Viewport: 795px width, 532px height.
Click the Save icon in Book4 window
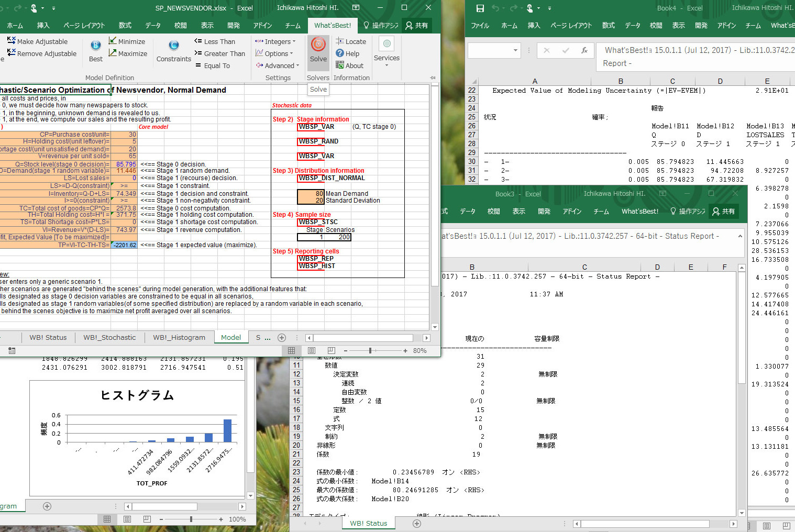480,8
